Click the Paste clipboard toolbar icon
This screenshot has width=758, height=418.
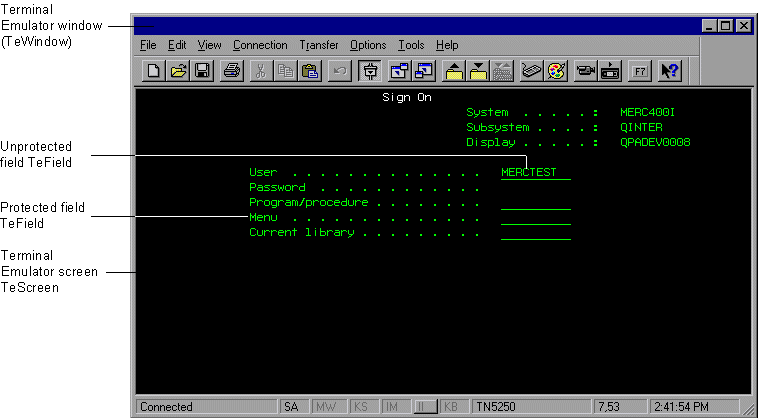point(310,71)
